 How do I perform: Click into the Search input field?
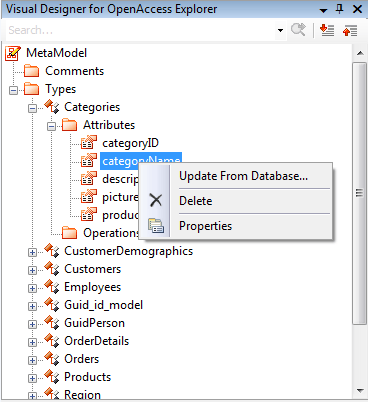(141, 30)
